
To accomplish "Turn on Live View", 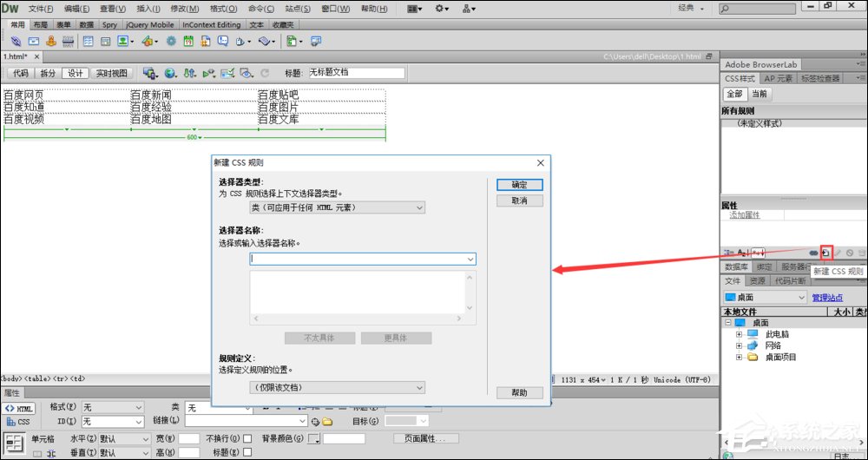I will [x=111, y=73].
